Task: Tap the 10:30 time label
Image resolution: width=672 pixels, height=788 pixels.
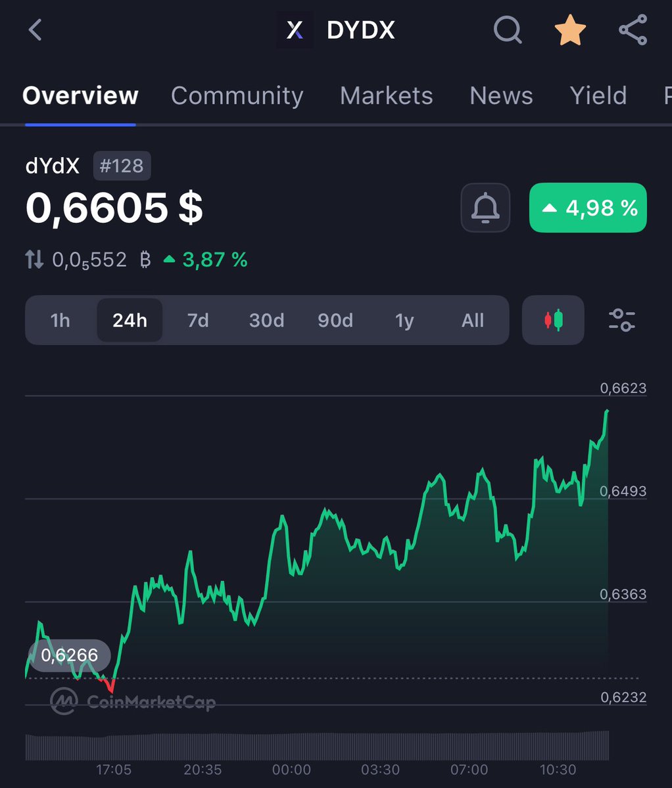Action: 558,770
